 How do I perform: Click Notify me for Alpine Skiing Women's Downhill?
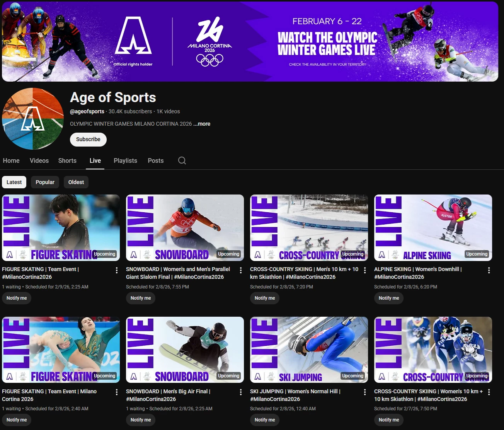389,298
